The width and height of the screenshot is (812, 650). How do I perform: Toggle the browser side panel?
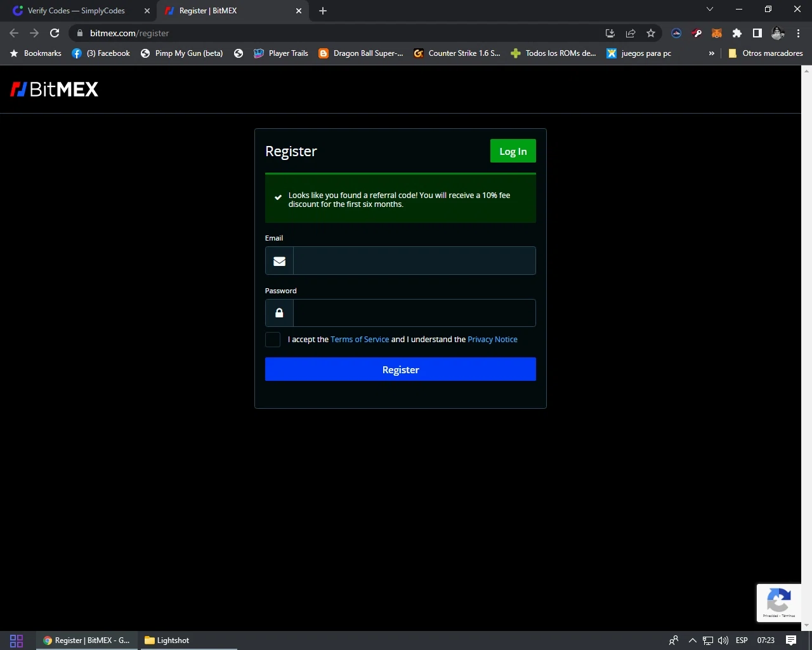[757, 33]
